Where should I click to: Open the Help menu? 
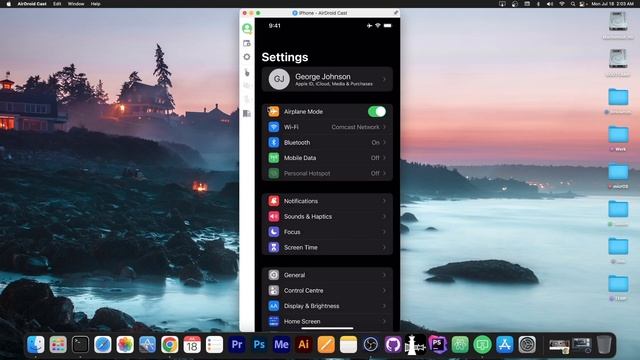tap(96, 4)
